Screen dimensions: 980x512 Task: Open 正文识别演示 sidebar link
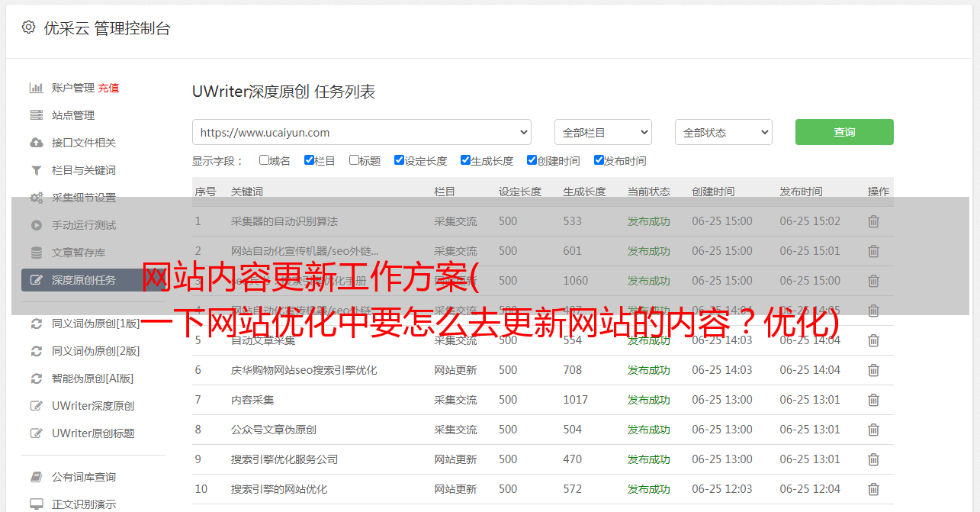[84, 504]
